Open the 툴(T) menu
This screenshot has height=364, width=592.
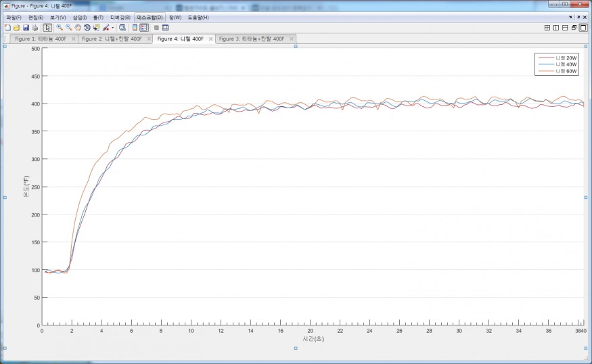(98, 18)
